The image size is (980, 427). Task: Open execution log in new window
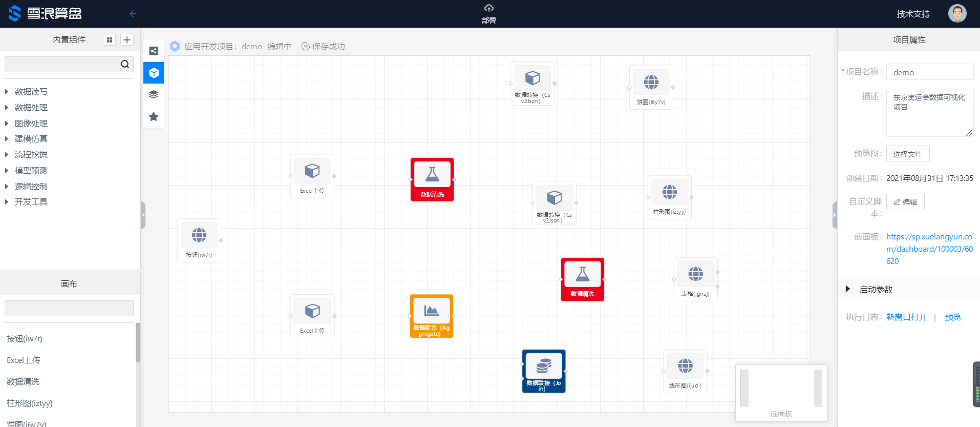(x=906, y=317)
